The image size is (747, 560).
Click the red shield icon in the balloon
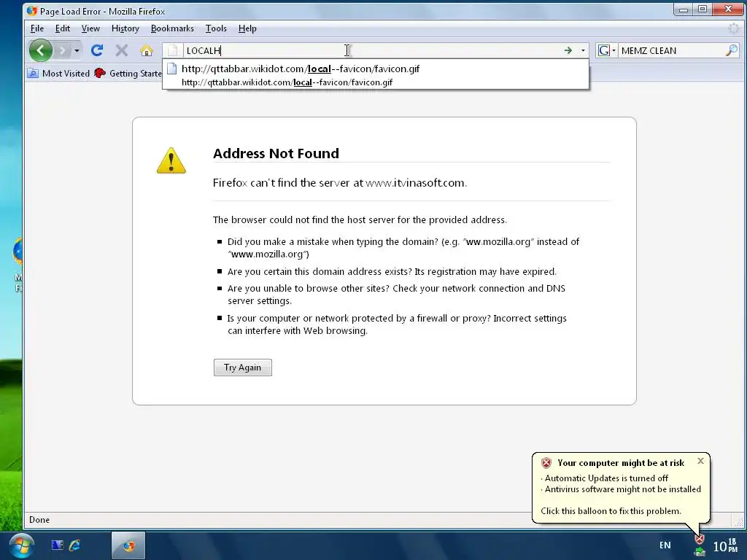(x=546, y=463)
